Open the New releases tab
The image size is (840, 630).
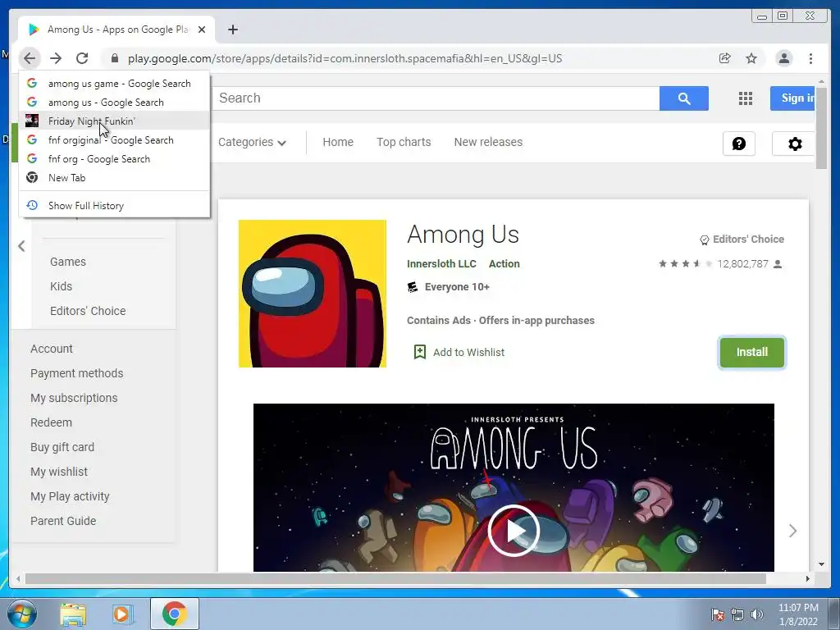488,142
